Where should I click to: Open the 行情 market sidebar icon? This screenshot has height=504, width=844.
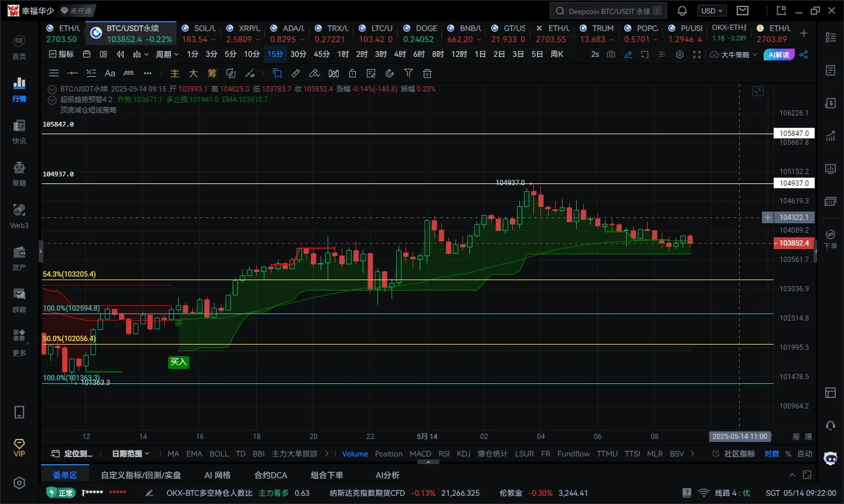click(x=19, y=89)
